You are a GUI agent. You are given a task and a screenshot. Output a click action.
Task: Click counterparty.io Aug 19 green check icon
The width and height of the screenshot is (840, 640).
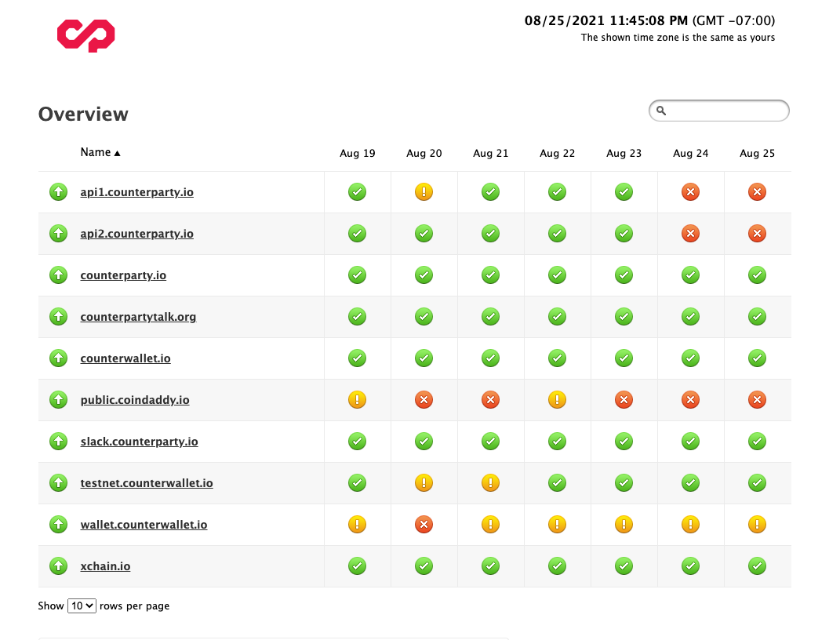tap(358, 275)
